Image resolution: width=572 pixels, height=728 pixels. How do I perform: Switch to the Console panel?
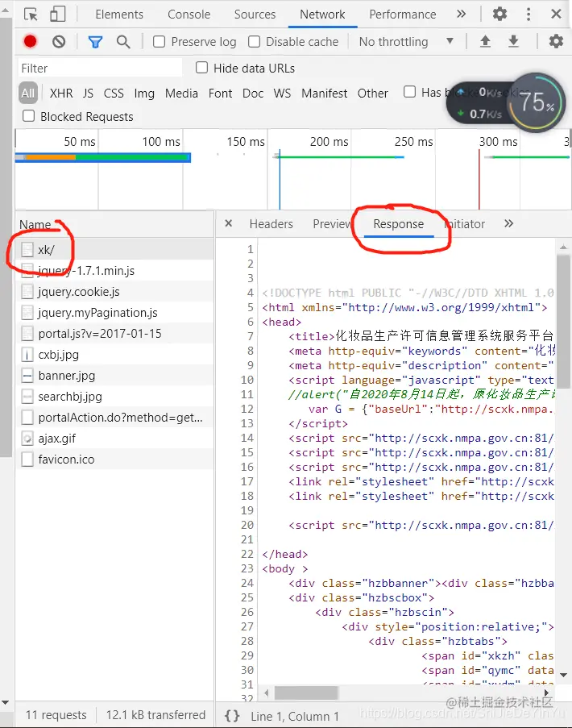189,15
